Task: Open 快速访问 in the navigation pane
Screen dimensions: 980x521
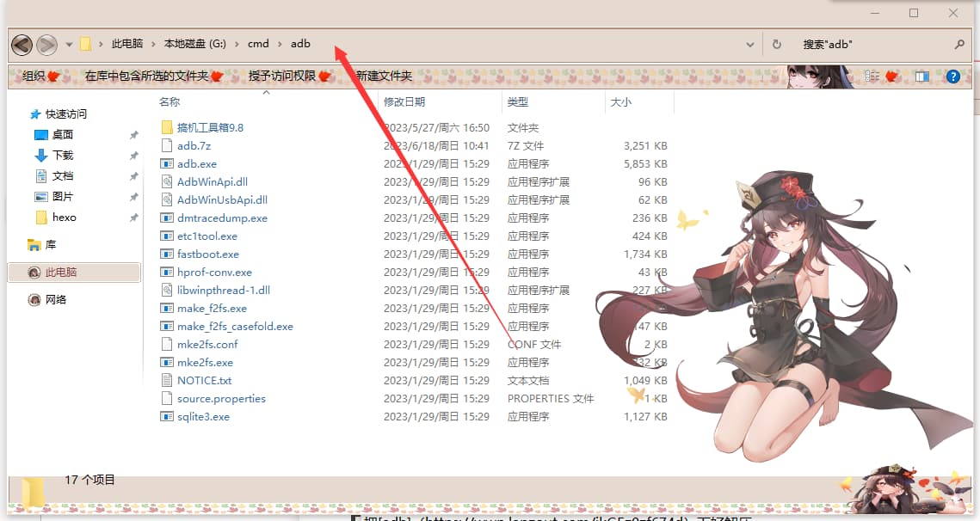Action: point(65,114)
